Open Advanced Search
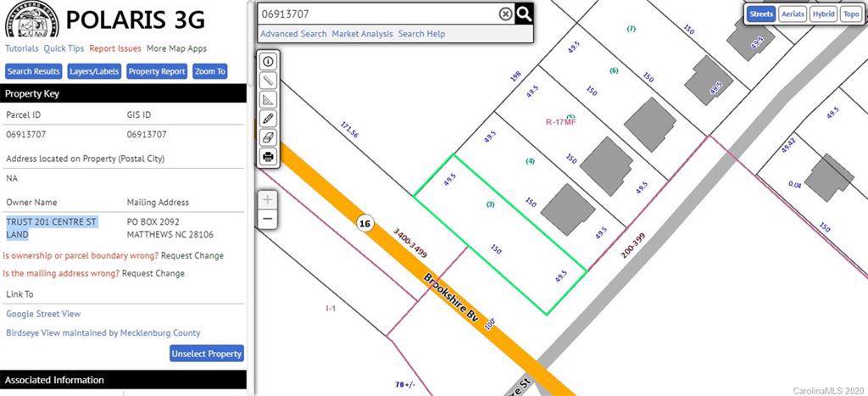Viewport: 868px width, 396px height. (x=293, y=34)
